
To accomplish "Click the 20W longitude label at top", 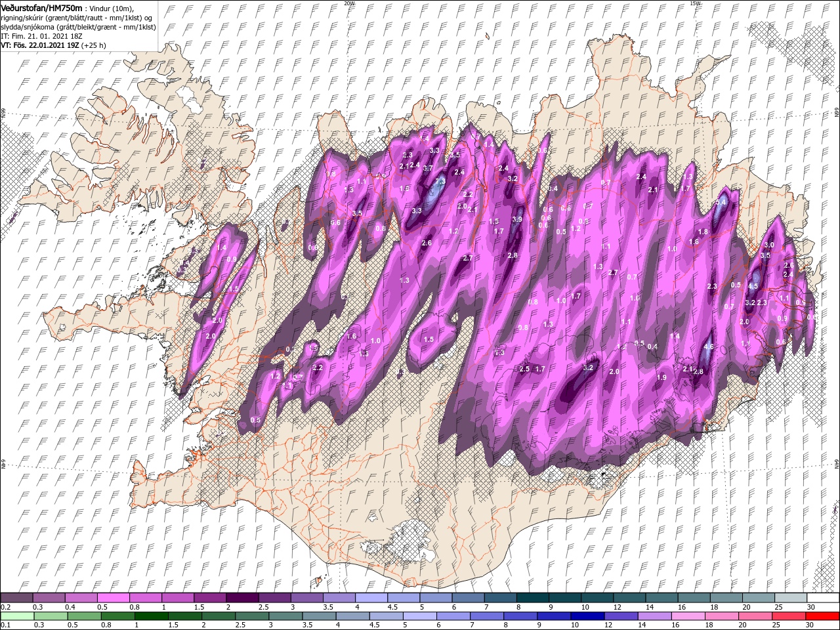I will tap(348, 3).
